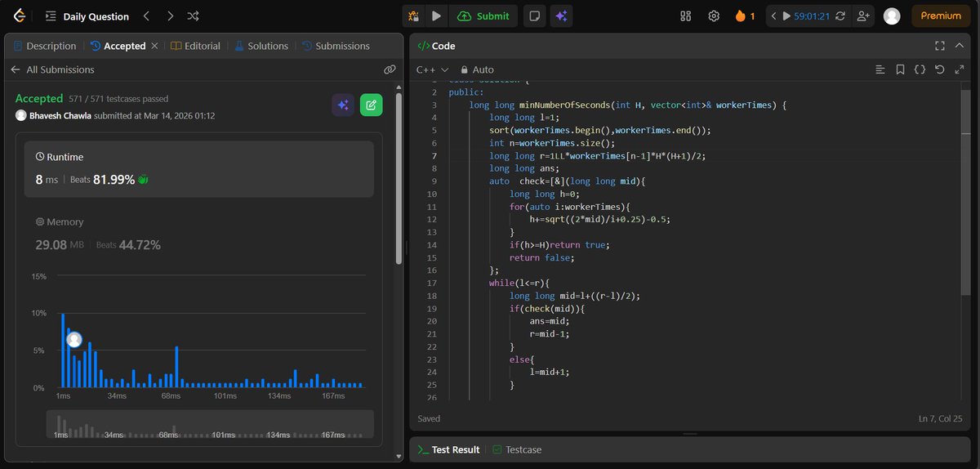Invite a collaborator with add-user icon
Screen dimensions: 980x469
pos(862,16)
